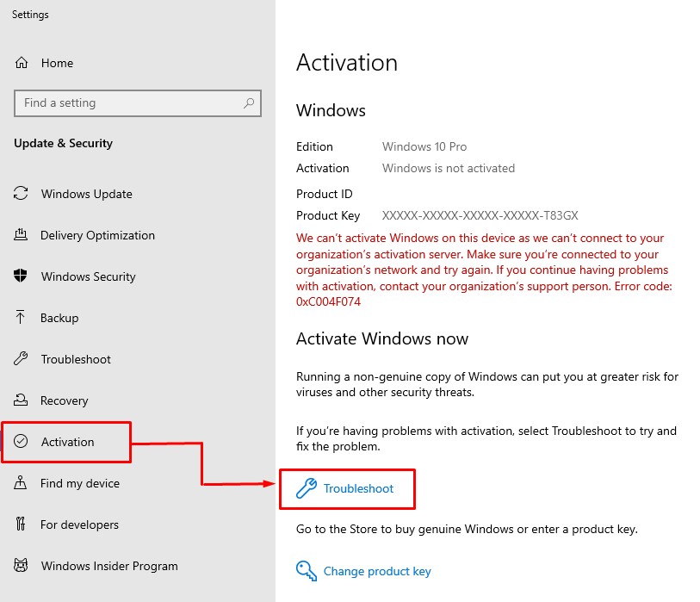Click the Activation checkmark icon

(x=22, y=442)
